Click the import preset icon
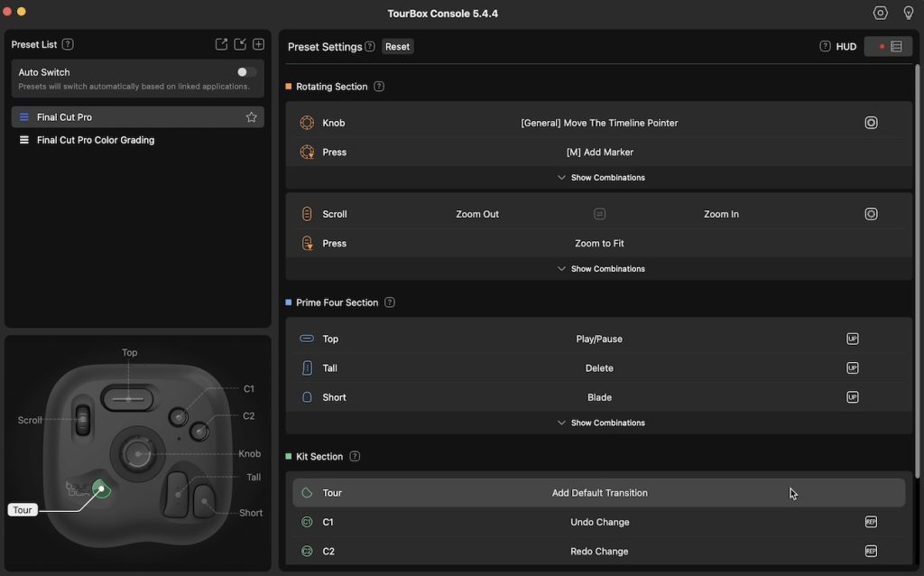This screenshot has height=576, width=924. [x=239, y=43]
